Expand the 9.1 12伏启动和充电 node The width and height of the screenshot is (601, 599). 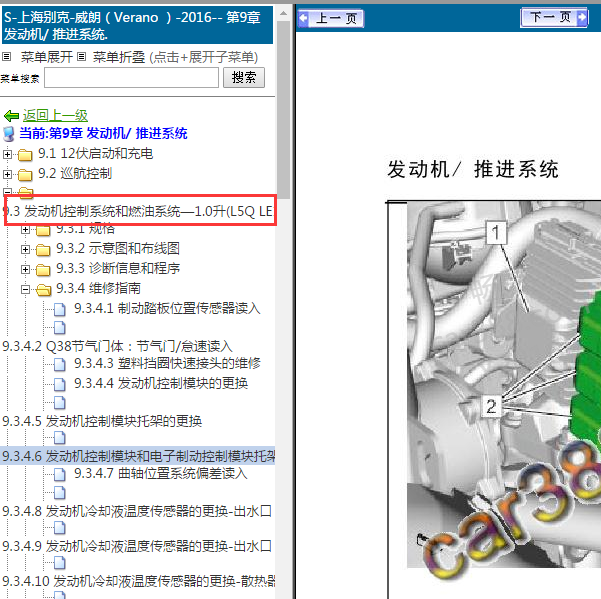click(x=7, y=154)
